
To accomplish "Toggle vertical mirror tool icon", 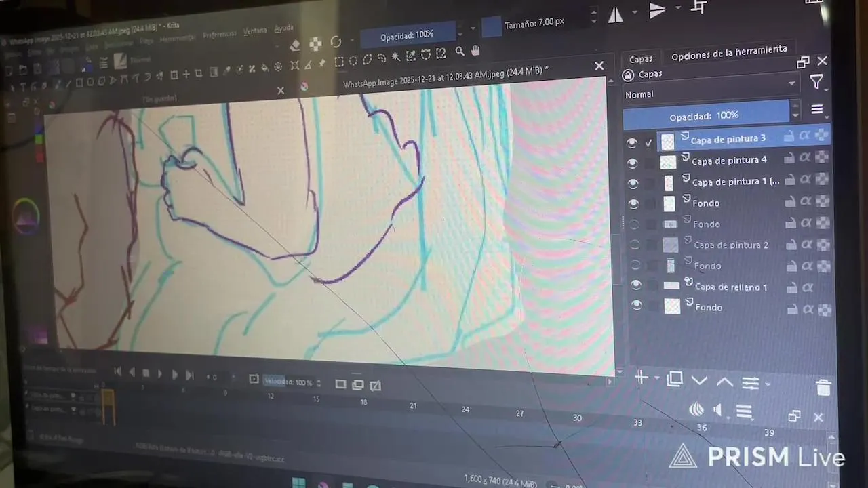I will pyautogui.click(x=657, y=10).
